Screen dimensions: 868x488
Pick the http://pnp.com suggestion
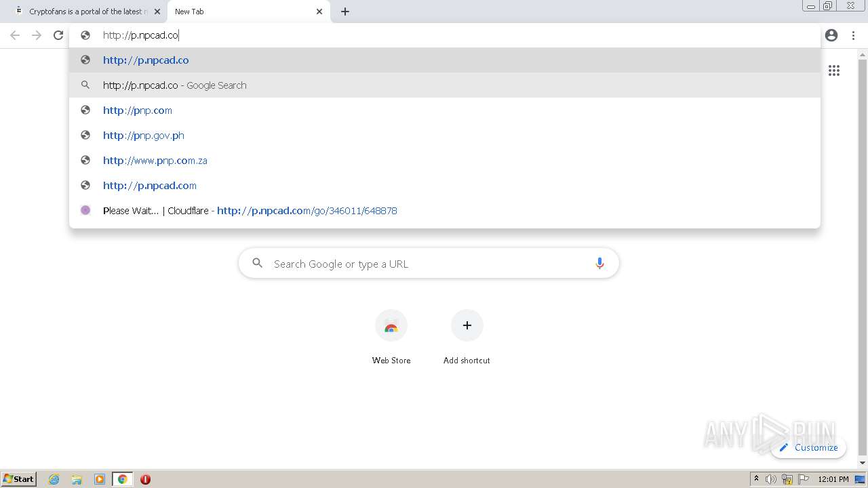coord(445,110)
